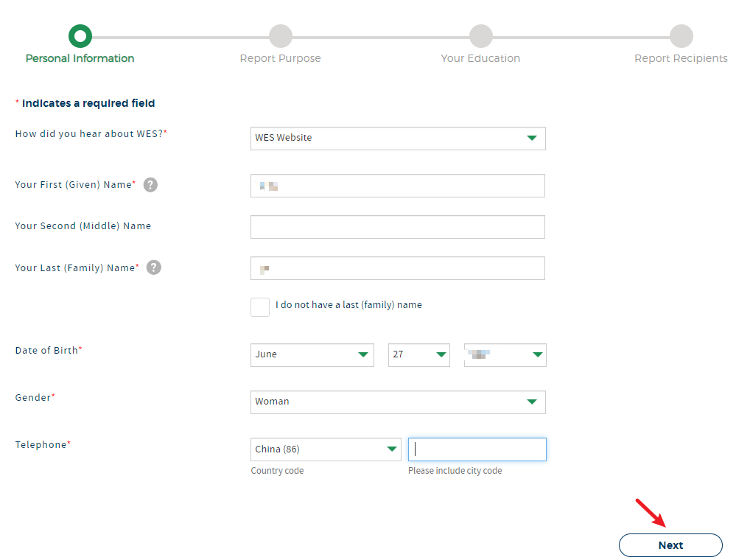Click the Telephone number input field

477,449
